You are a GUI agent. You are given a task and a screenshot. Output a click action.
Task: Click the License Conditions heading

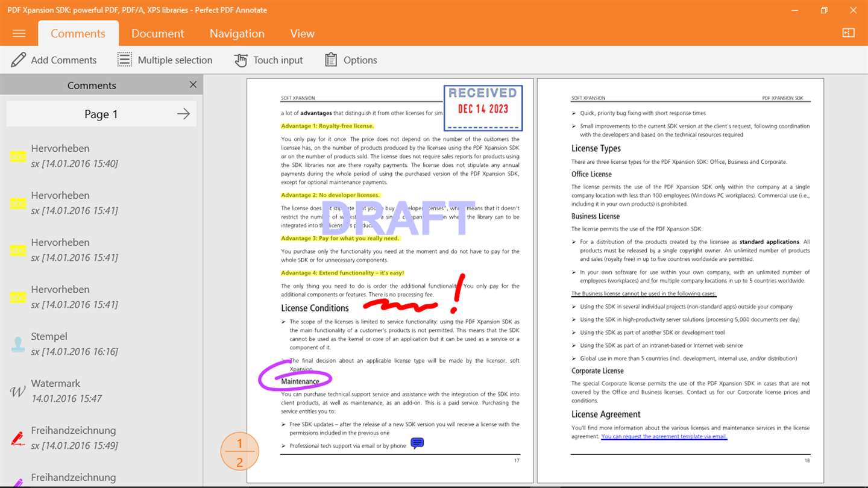(315, 308)
